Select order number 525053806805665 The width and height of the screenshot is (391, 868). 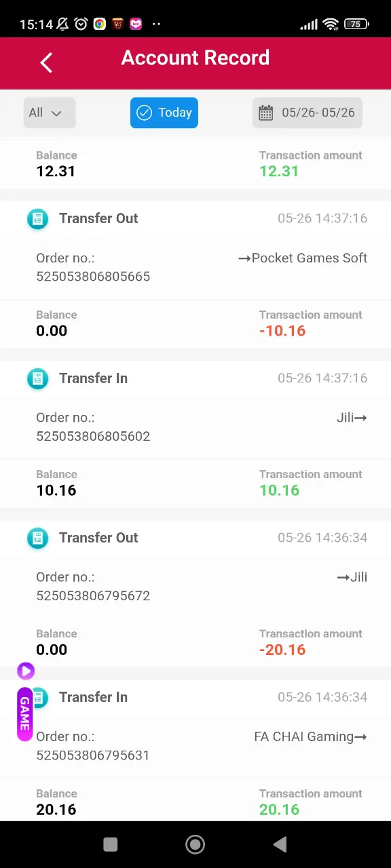coord(93,277)
